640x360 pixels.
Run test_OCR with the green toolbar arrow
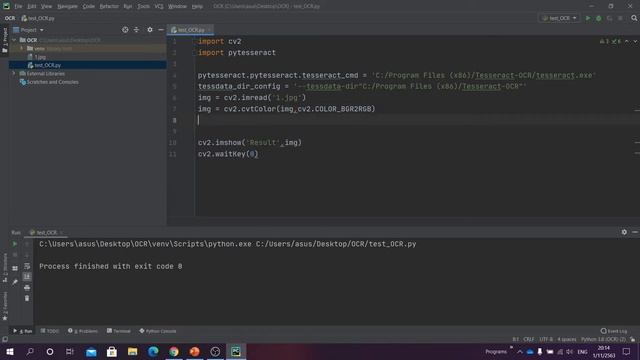tap(588, 18)
